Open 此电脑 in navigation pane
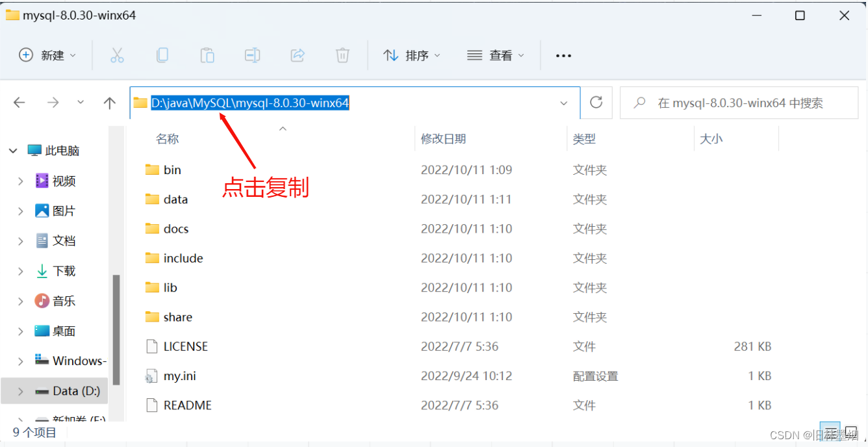 point(62,151)
